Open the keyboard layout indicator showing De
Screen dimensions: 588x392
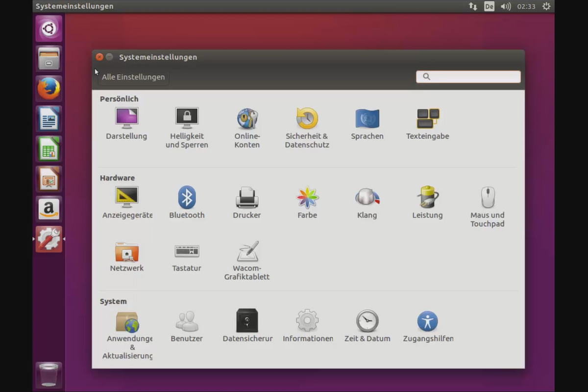tap(489, 6)
